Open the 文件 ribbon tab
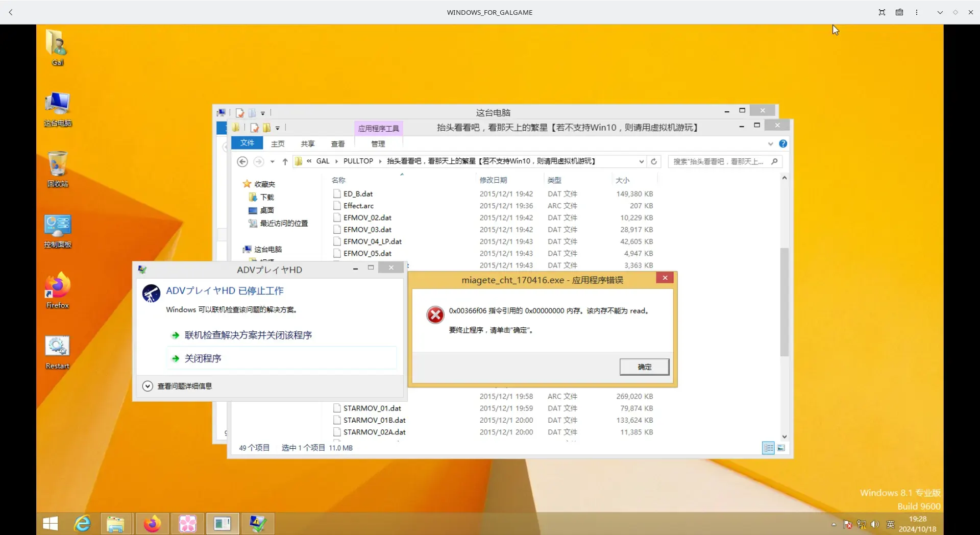 point(247,143)
